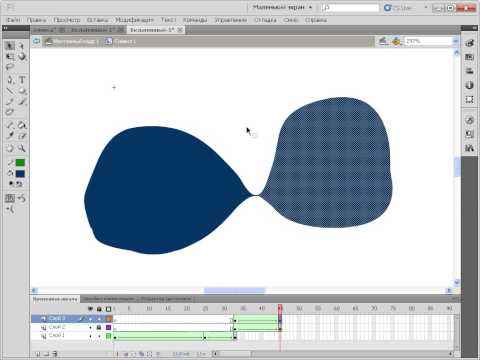Screen dimensions: 480x360
Task: Open the Модификация menu
Action: (134, 20)
